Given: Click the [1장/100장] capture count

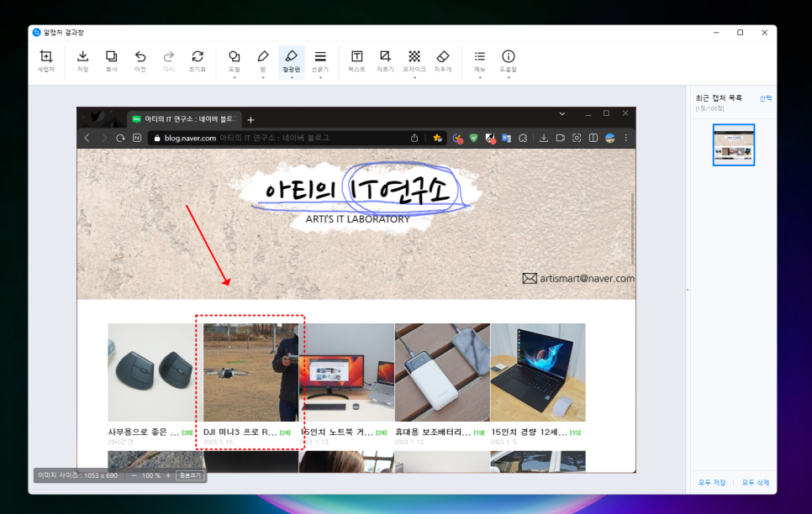Looking at the screenshot, I should pos(709,108).
